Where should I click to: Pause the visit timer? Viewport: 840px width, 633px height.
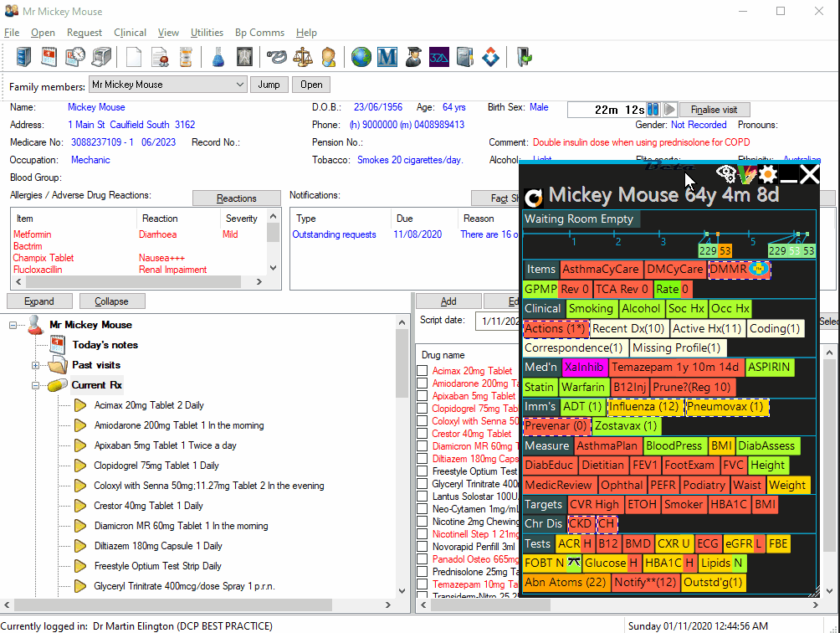pyautogui.click(x=653, y=110)
